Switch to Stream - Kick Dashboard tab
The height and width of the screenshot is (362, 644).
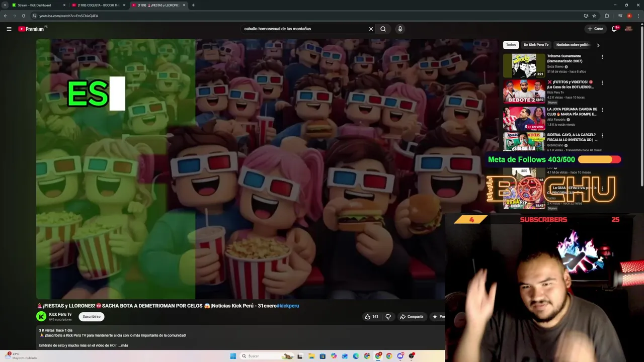coord(39,5)
